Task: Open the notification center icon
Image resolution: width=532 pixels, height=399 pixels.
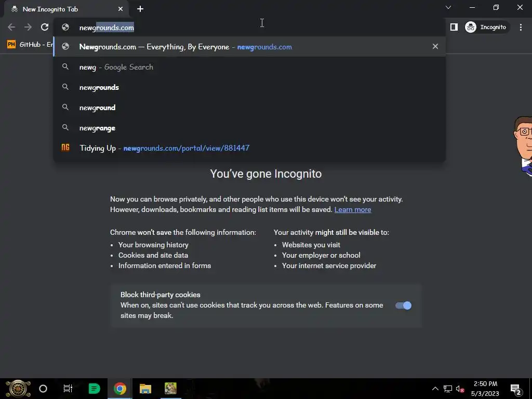Action: click(516, 389)
